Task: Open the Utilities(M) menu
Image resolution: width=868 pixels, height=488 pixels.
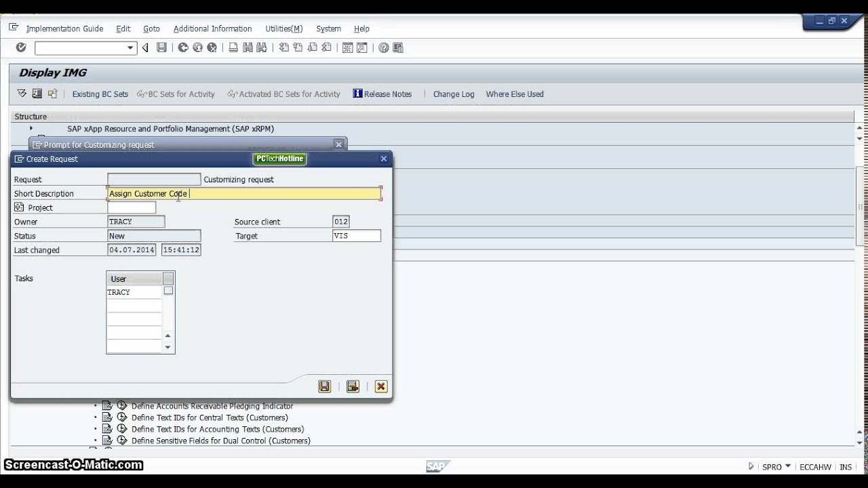Action: 283,28
